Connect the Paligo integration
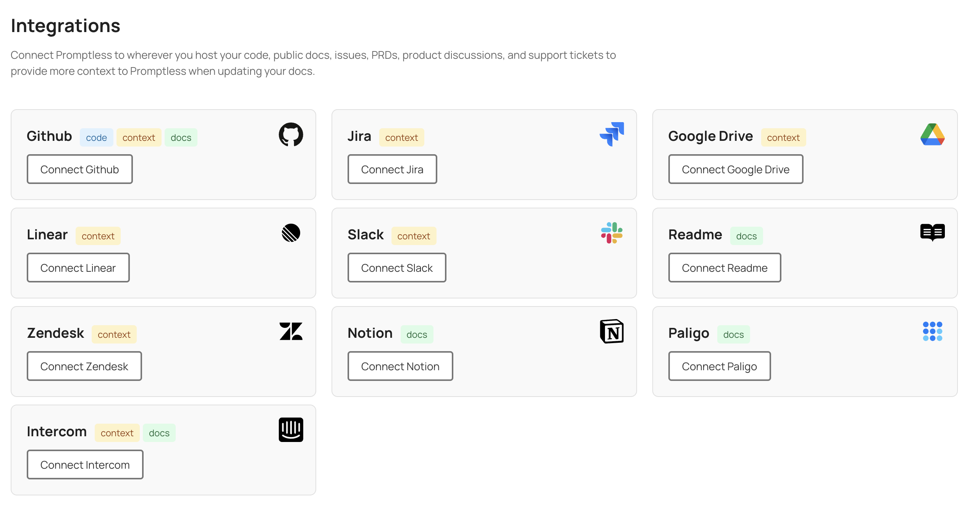Viewport: 980px width, 529px height. [719, 366]
